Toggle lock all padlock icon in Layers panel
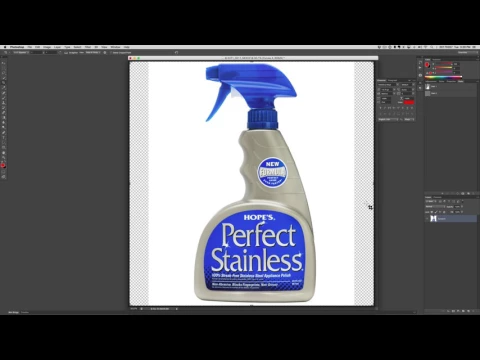The width and height of the screenshot is (480, 360). (x=444, y=212)
